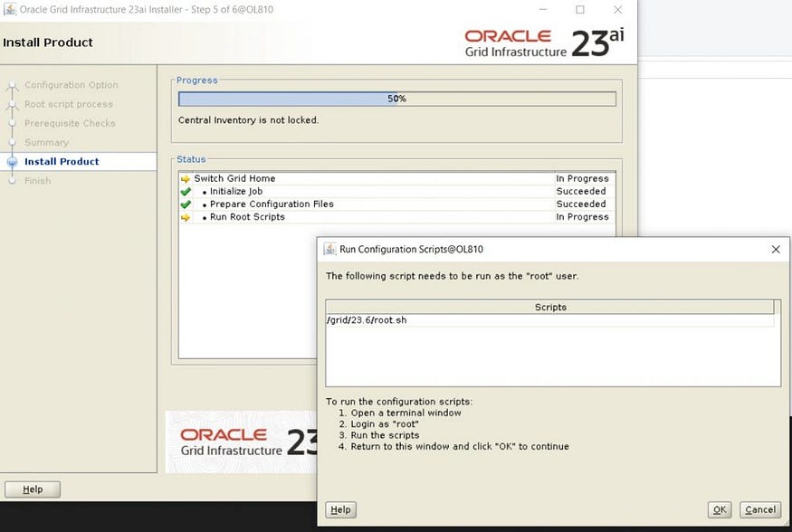Click 'Run the scripts' instruction line
792x532 pixels.
point(379,435)
